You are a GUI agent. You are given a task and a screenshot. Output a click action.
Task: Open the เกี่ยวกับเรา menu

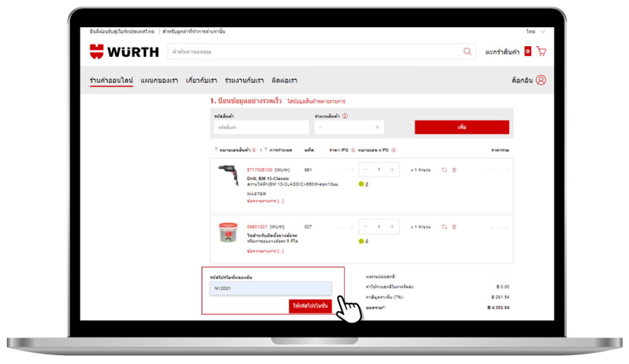[202, 81]
